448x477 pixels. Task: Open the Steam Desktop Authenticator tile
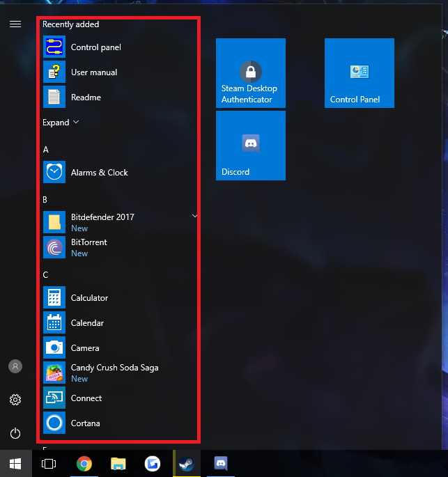coord(251,73)
